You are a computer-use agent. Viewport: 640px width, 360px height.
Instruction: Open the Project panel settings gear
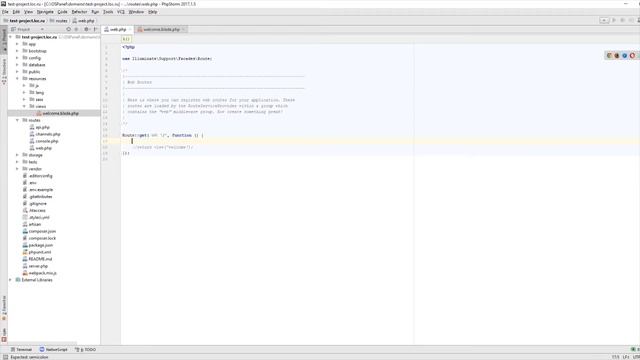click(x=87, y=29)
